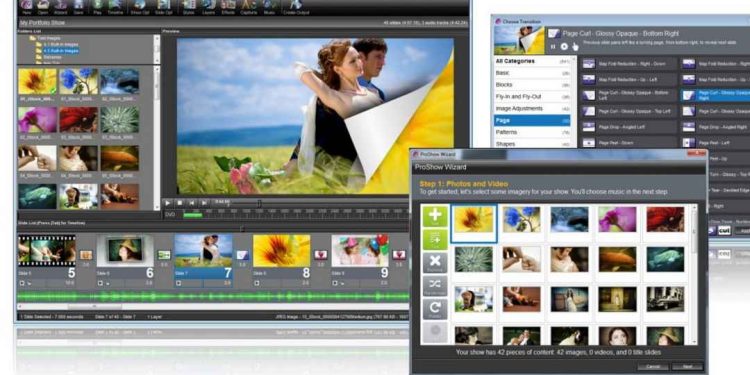Choose Page Peel - Down transition
750x375 pixels.
[629, 143]
